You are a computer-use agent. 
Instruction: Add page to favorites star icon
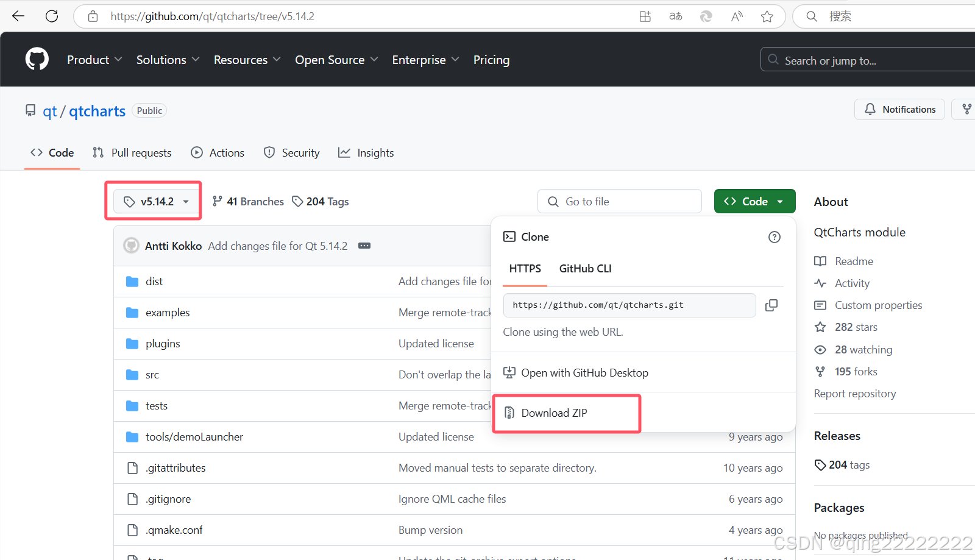767,16
